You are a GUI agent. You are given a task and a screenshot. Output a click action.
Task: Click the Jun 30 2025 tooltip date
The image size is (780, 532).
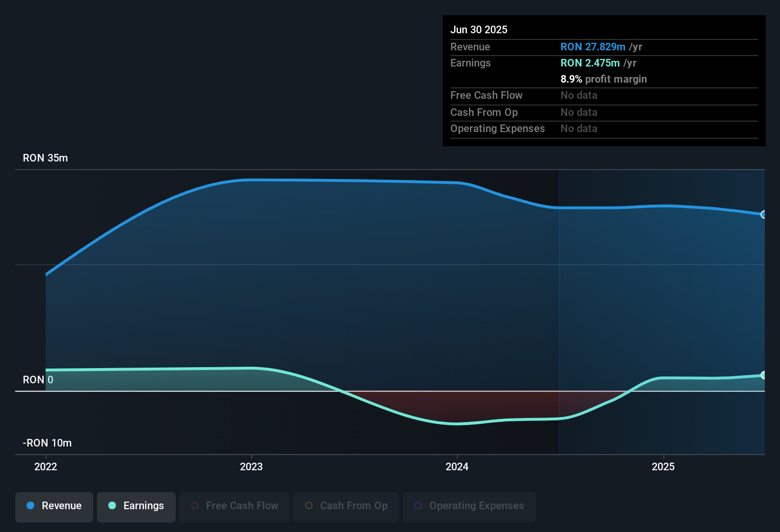pos(479,29)
